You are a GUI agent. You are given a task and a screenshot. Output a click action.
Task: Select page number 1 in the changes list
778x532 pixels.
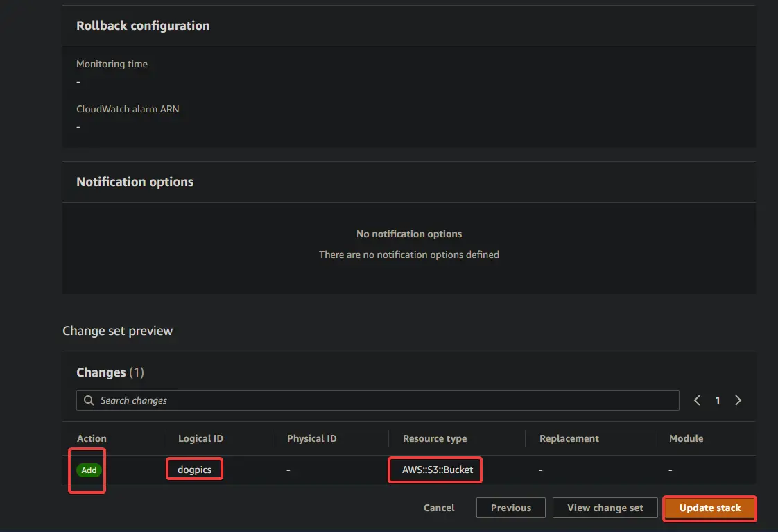717,400
